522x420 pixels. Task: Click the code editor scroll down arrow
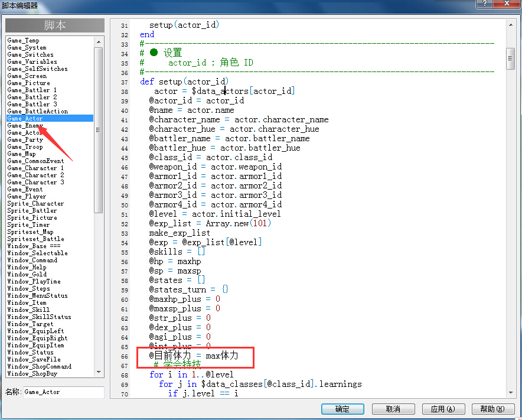coord(511,393)
